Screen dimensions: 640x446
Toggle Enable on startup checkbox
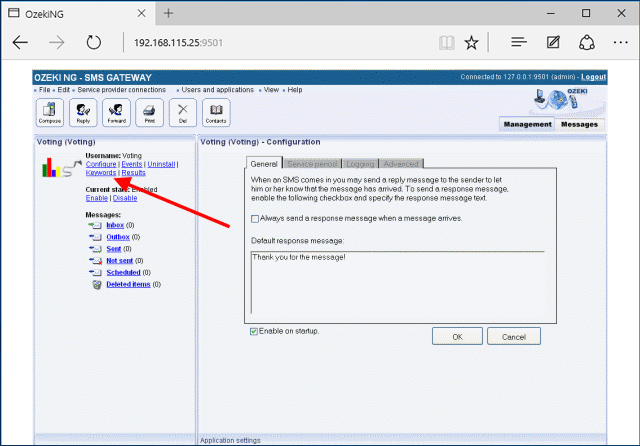click(x=254, y=331)
